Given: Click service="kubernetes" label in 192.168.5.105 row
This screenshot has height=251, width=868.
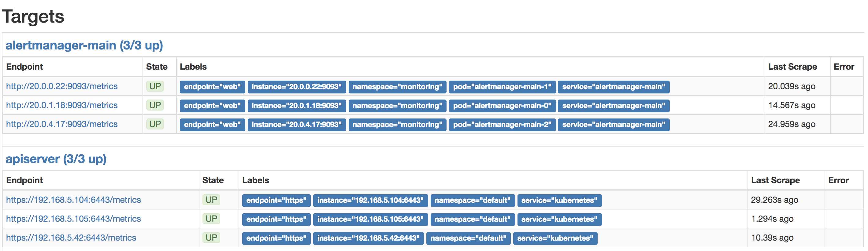Looking at the screenshot, I should click(559, 219).
